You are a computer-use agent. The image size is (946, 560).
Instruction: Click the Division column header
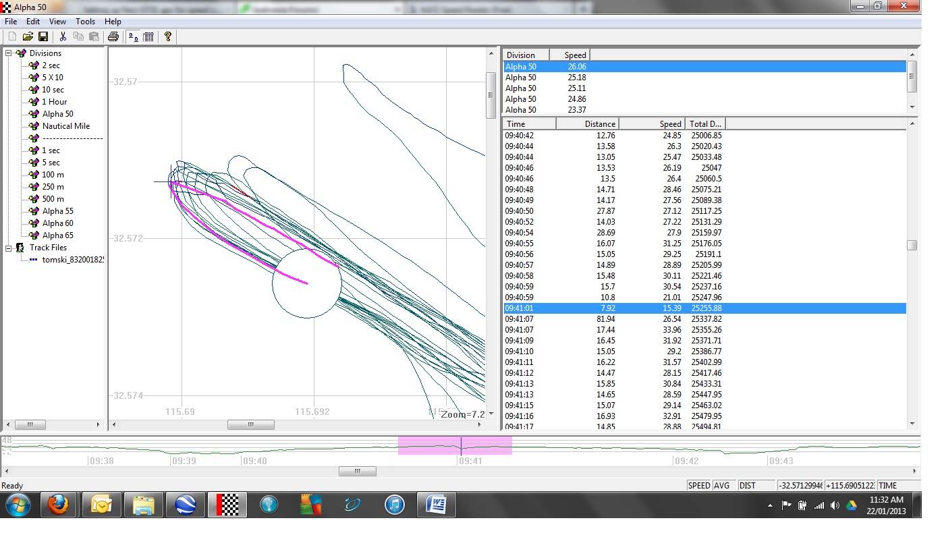pyautogui.click(x=526, y=55)
